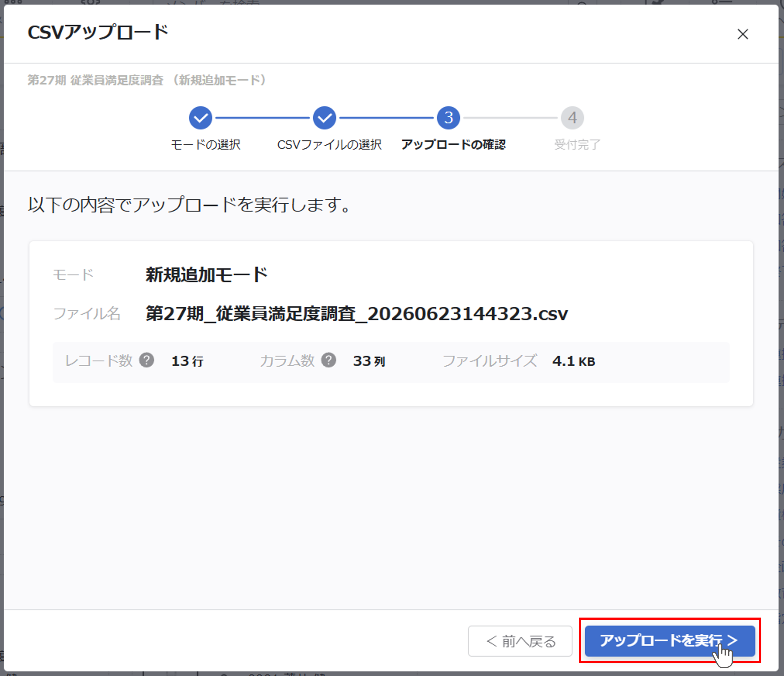Image resolution: width=784 pixels, height=676 pixels.
Task: Click the 13 行 record count value
Action: click(187, 361)
